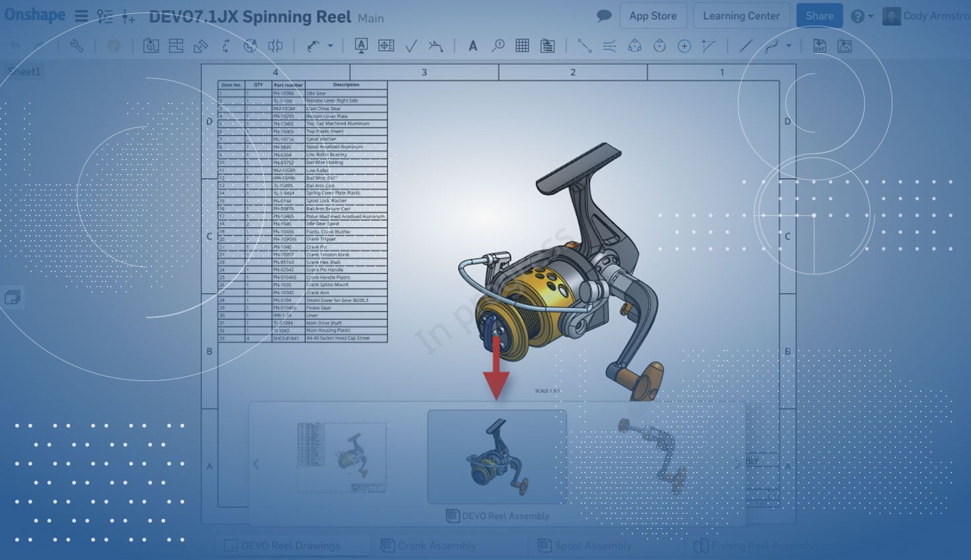
Task: Click the insert table grid icon
Action: pyautogui.click(x=522, y=46)
